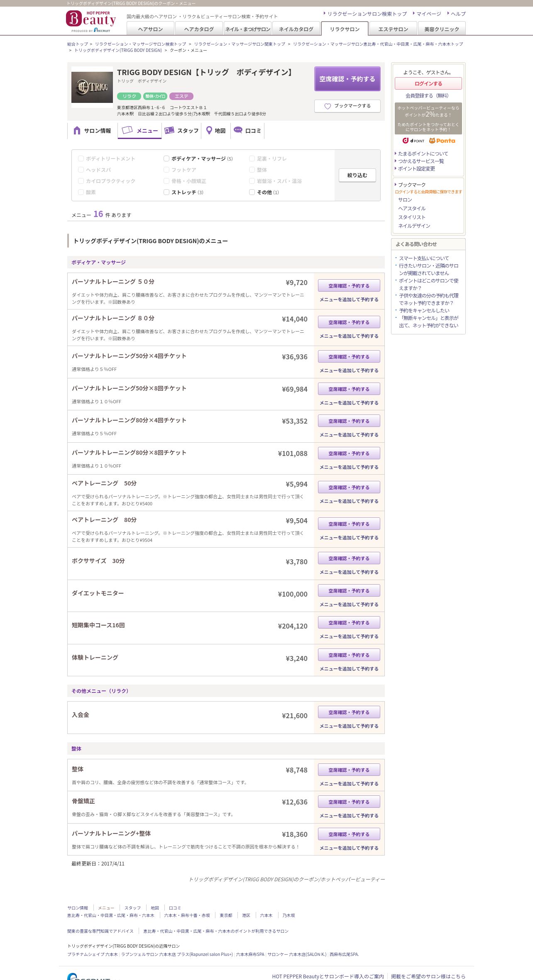Reserve パーソナルトレーニング+整体 via 空席確認・予約する
The width and height of the screenshot is (533, 980).
(349, 834)
